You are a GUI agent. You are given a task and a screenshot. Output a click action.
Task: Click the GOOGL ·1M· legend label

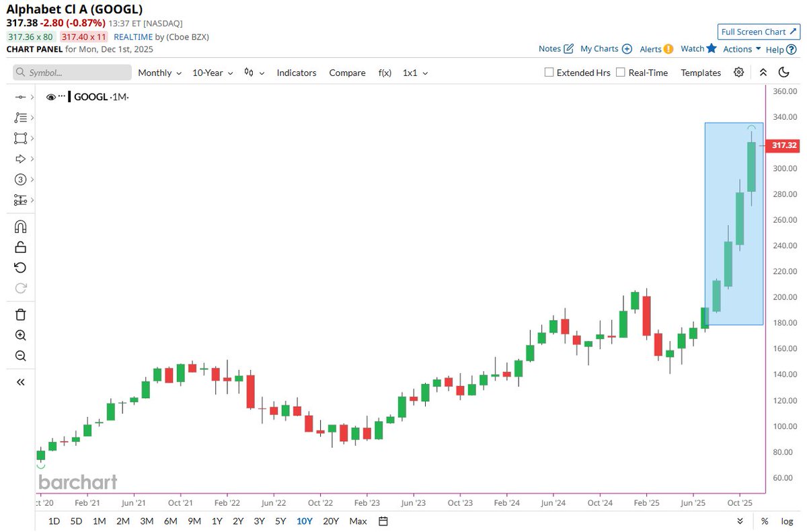coord(101,97)
